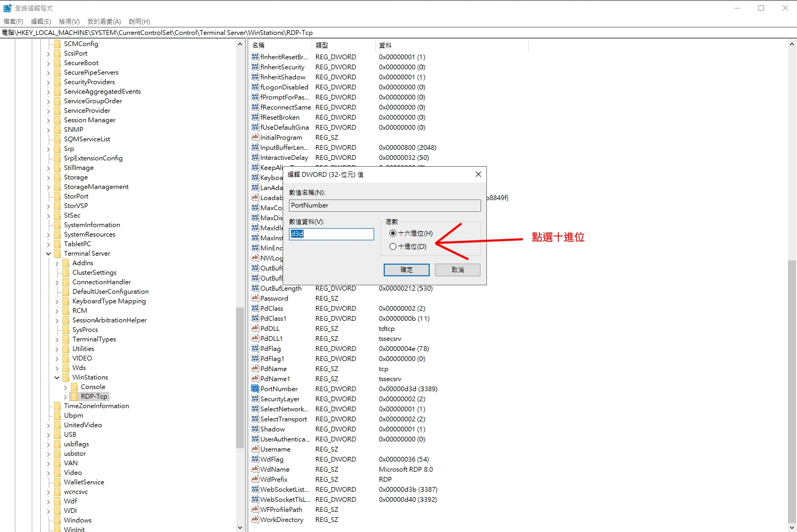Expand the Session Manager tree node
The image size is (797, 532).
point(49,120)
